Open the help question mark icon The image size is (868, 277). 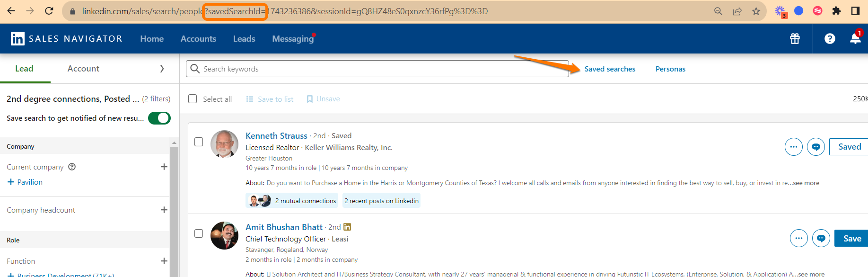pos(830,39)
